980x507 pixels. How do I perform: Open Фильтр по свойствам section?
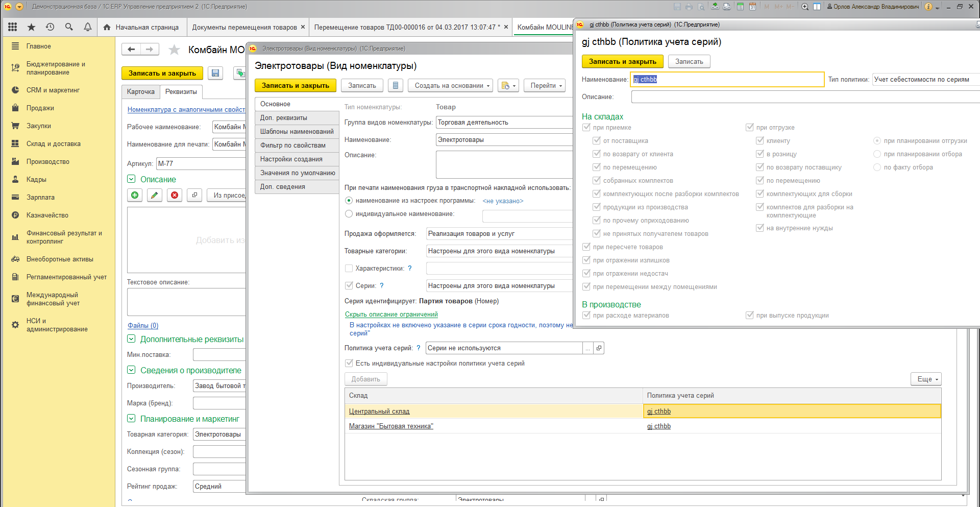[x=293, y=146]
